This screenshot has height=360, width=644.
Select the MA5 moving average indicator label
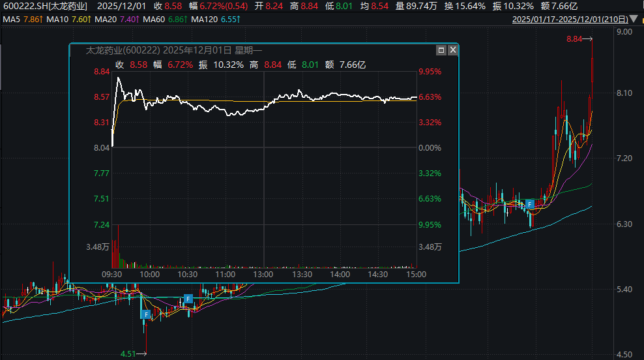pos(23,20)
